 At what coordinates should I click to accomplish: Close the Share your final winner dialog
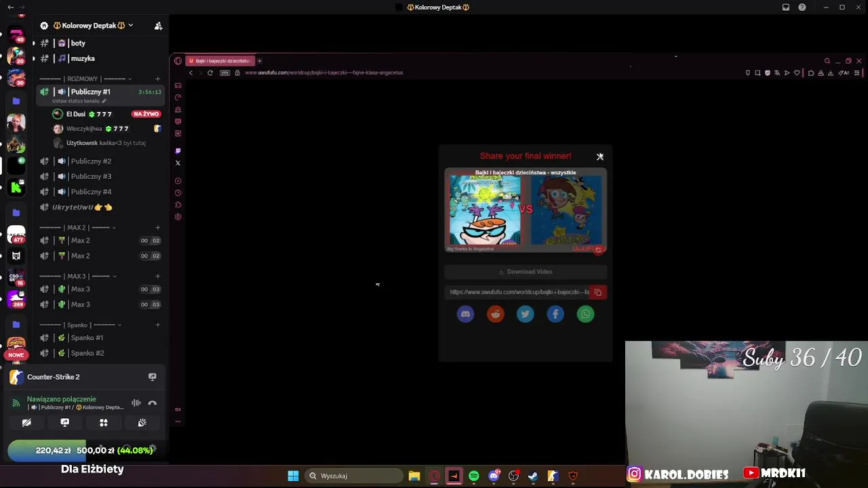(600, 157)
